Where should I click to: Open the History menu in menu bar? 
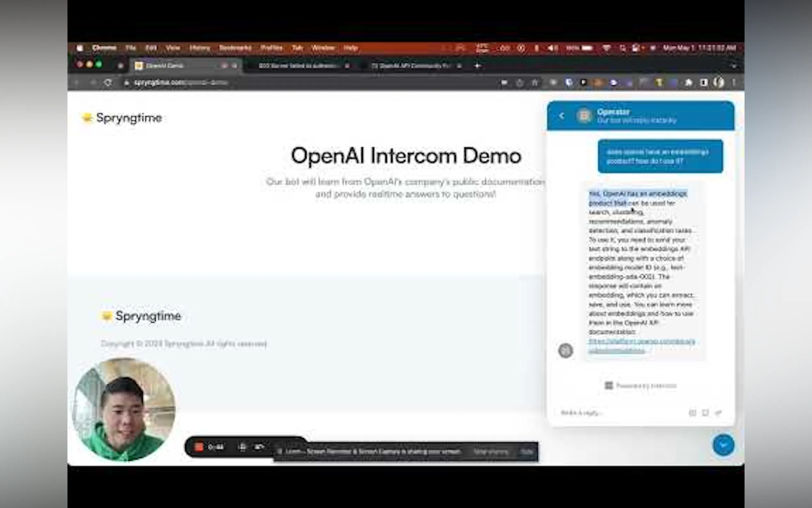point(199,48)
